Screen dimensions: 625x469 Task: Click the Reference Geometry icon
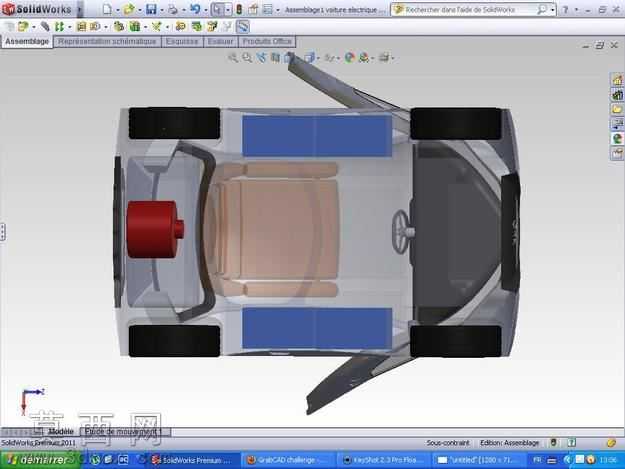[157, 27]
